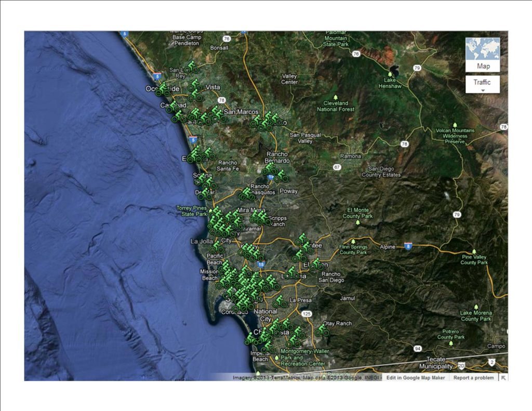
Task: Click Torrey Pines State Park label
Action: click(x=192, y=211)
